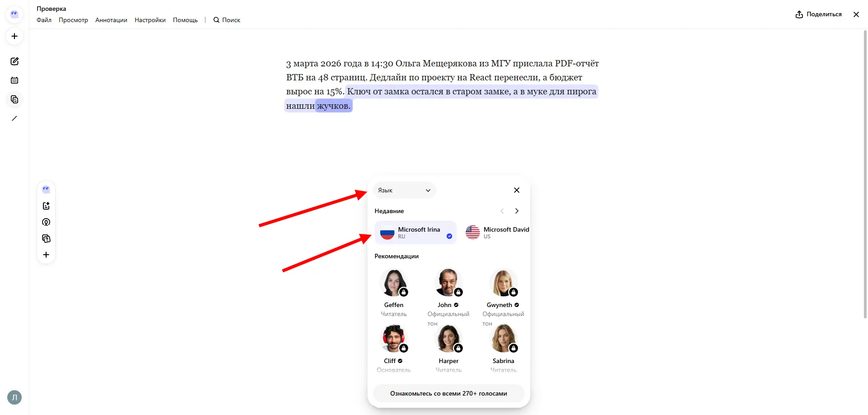Click the question document icon in floating toolbar
Viewport: 868px width, 415px height.
point(46,238)
